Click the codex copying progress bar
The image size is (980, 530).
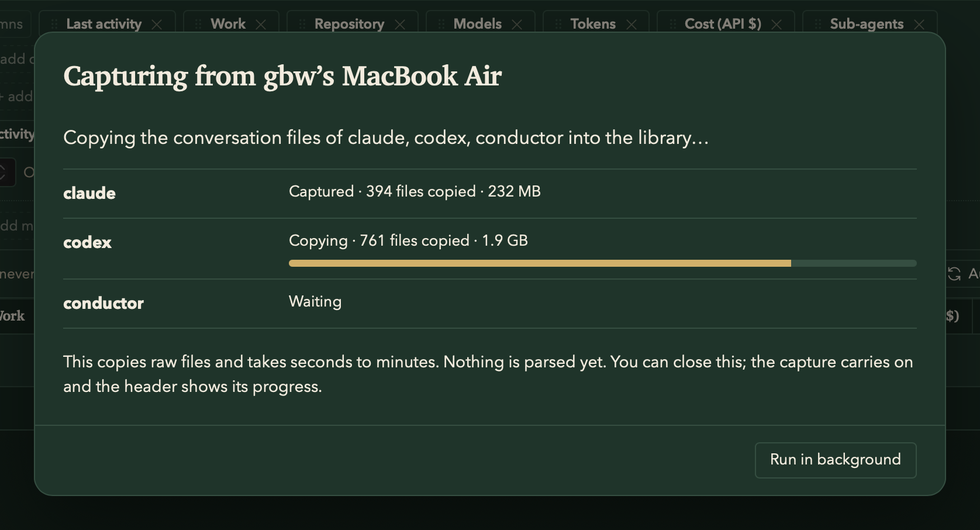click(602, 263)
